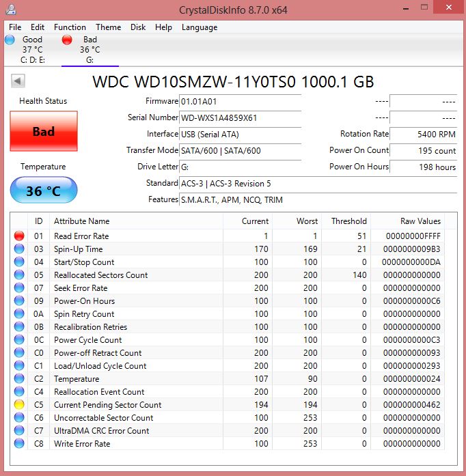The height and width of the screenshot is (476, 466).
Task: Click the Features field with S.M.A.R.T.
Action: 318,199
